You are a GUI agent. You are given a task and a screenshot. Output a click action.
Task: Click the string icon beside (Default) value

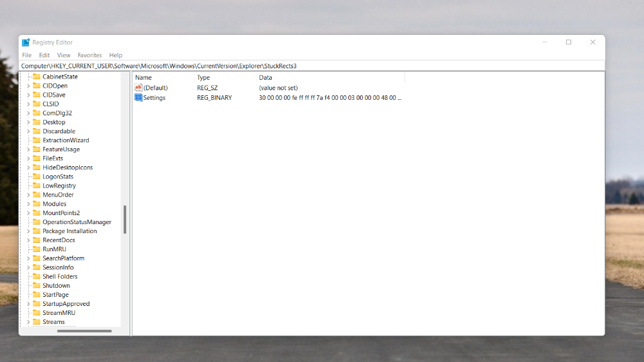pyautogui.click(x=138, y=88)
